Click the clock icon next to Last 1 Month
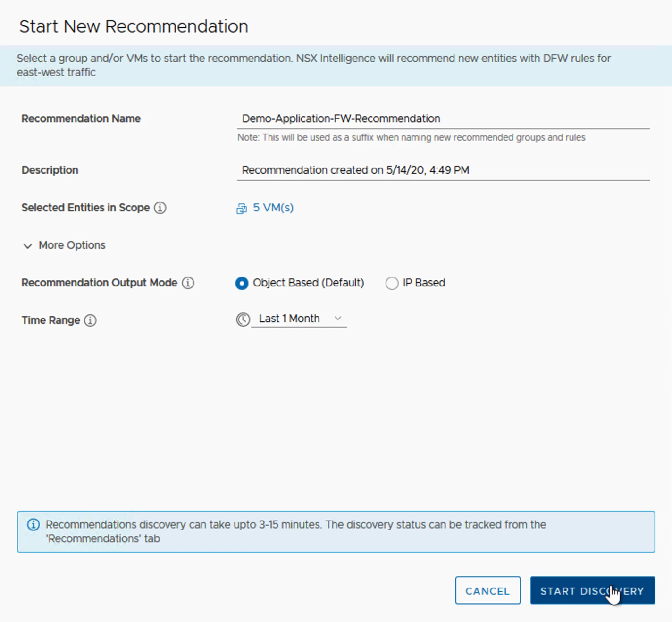 [x=243, y=319]
